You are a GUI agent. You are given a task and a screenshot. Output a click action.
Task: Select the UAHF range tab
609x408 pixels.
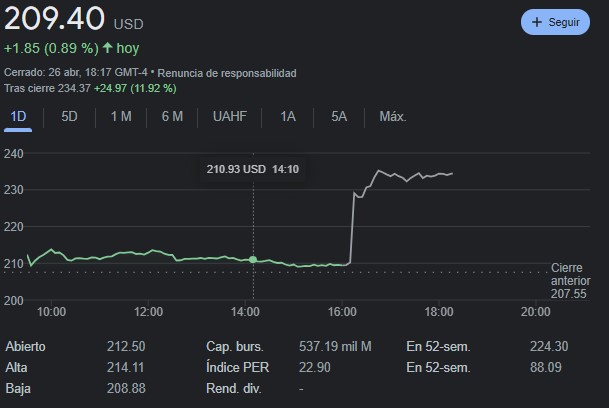(x=230, y=117)
